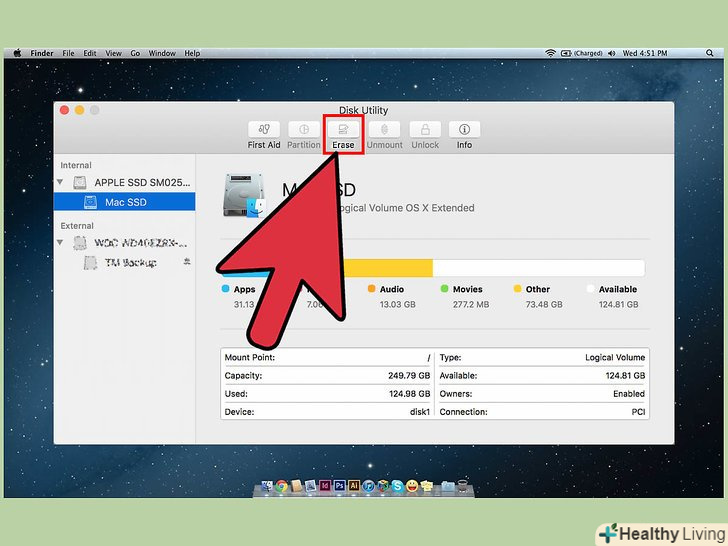Click the yellow Other segment of storage bar
Viewport: 728px width, 546px height.
(389, 268)
